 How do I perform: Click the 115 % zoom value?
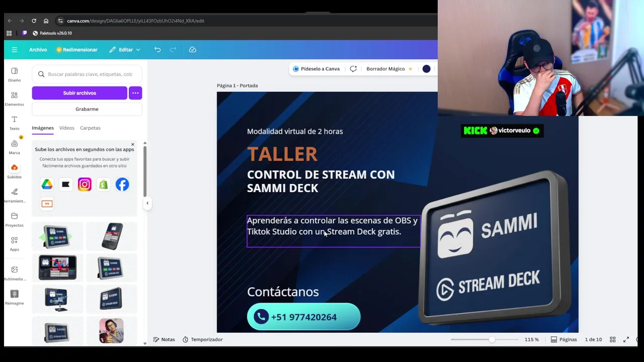[x=531, y=340]
